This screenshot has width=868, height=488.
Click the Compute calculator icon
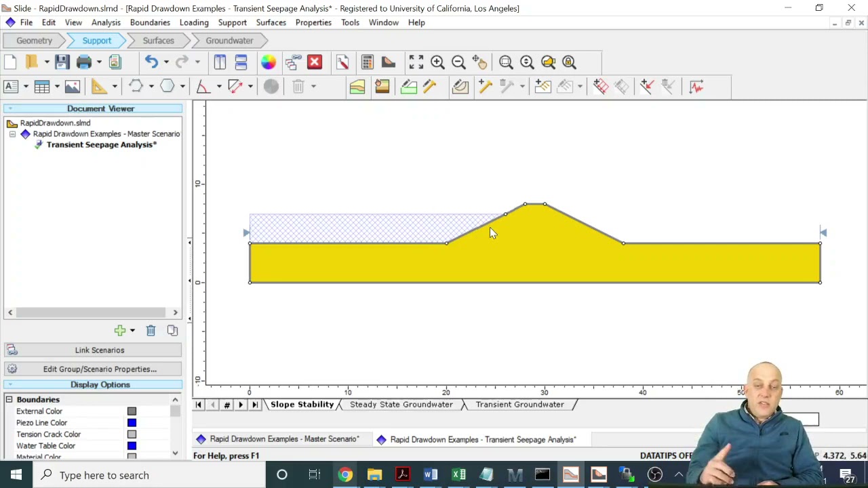tap(367, 62)
